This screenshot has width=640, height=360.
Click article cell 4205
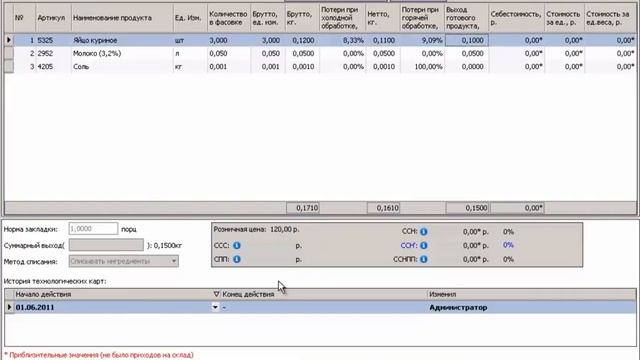pos(53,67)
